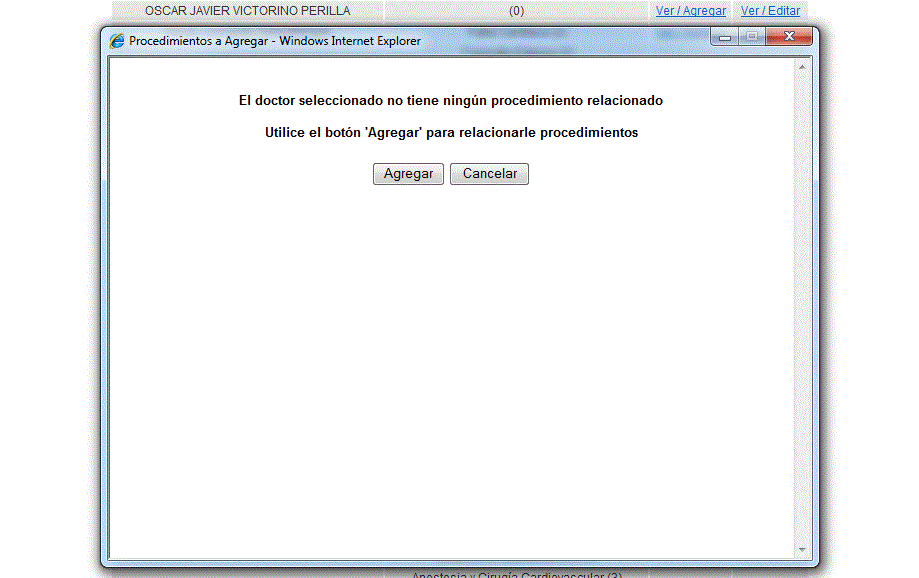Click the Anestesia y Cirugía Cardiovascular entry
919x578 pixels.
[x=516, y=574]
